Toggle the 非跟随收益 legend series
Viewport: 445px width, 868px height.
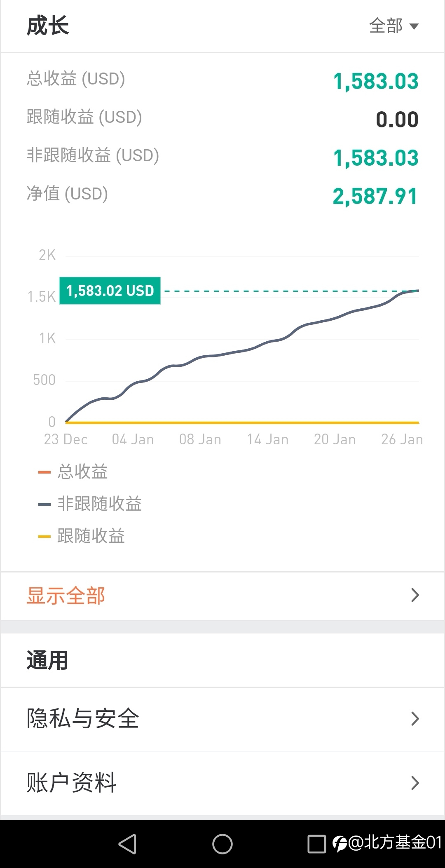90,504
